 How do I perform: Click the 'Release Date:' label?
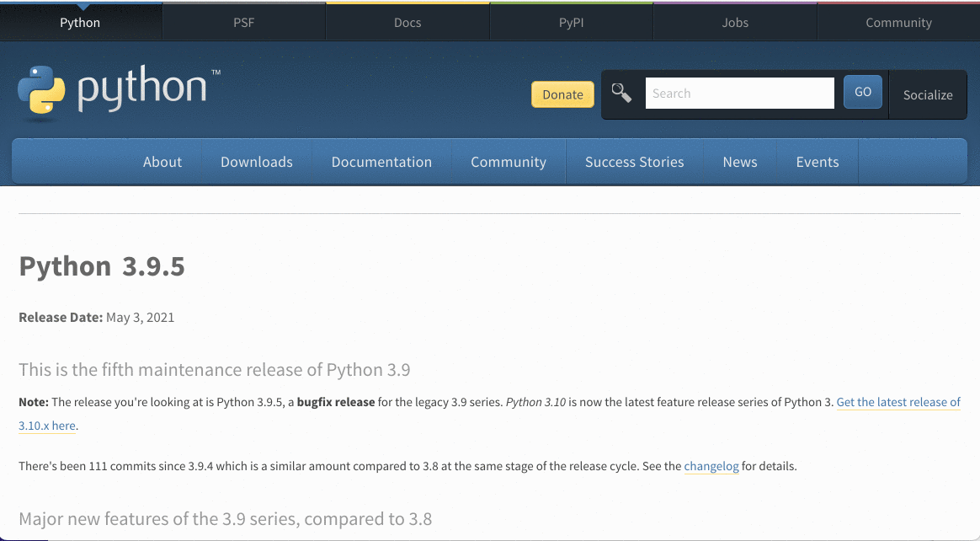pos(61,317)
